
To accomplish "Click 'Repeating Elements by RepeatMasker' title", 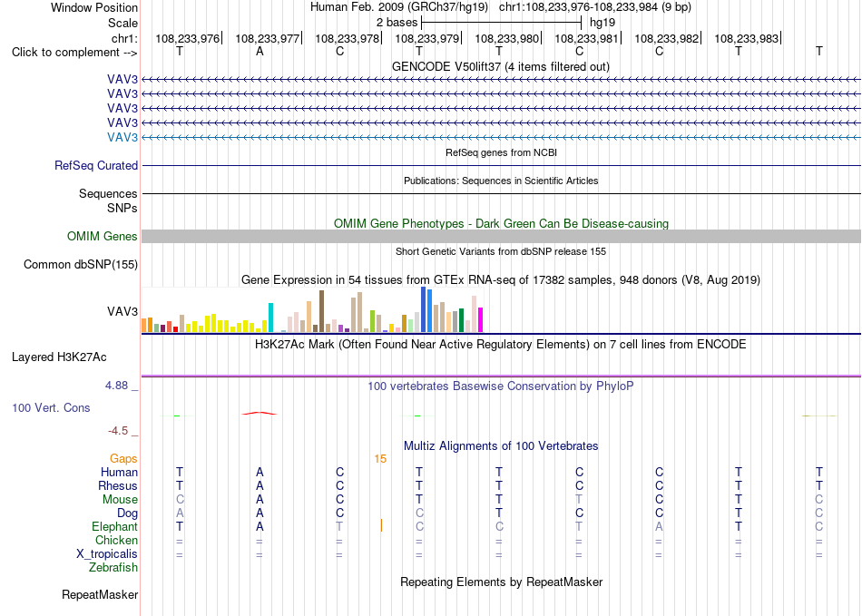I will pyautogui.click(x=502, y=582).
